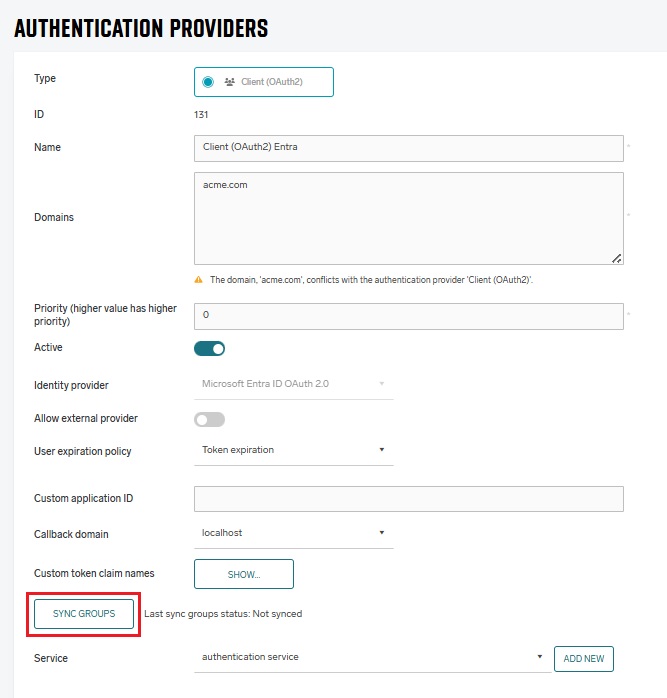Image resolution: width=667 pixels, height=698 pixels.
Task: Click the domain conflict warning triangle icon
Action: click(x=198, y=280)
